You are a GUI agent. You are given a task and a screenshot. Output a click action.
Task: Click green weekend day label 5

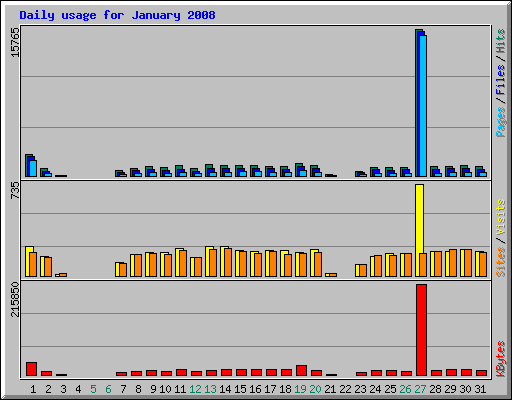(93, 389)
